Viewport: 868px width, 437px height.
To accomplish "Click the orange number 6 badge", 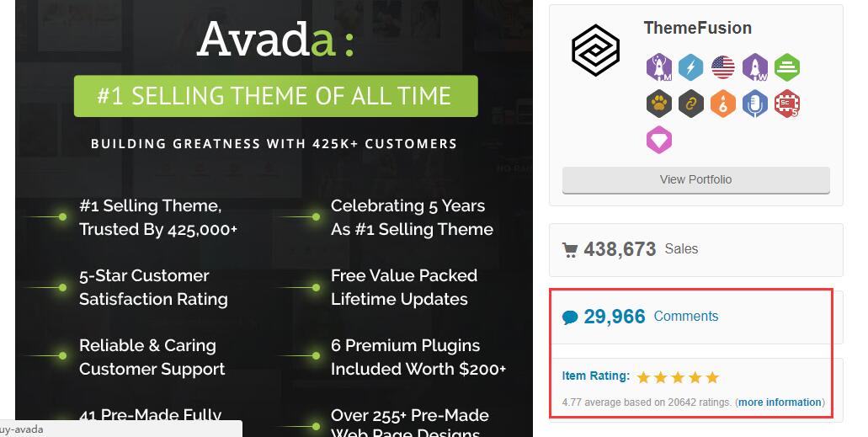I will 723,104.
